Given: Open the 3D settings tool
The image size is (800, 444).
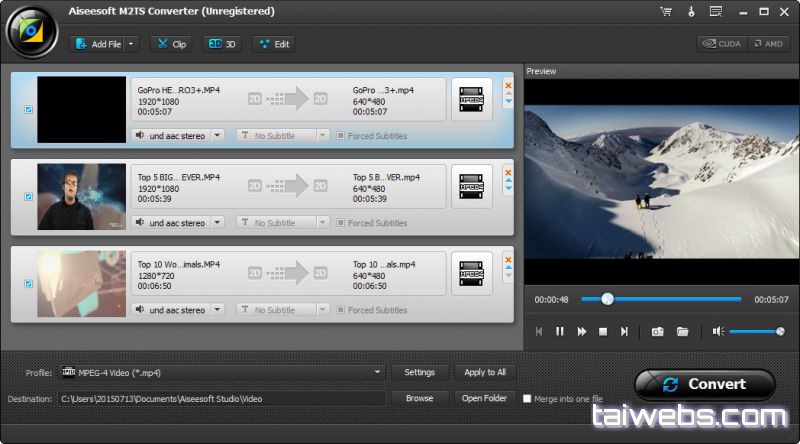Looking at the screenshot, I should click(222, 44).
